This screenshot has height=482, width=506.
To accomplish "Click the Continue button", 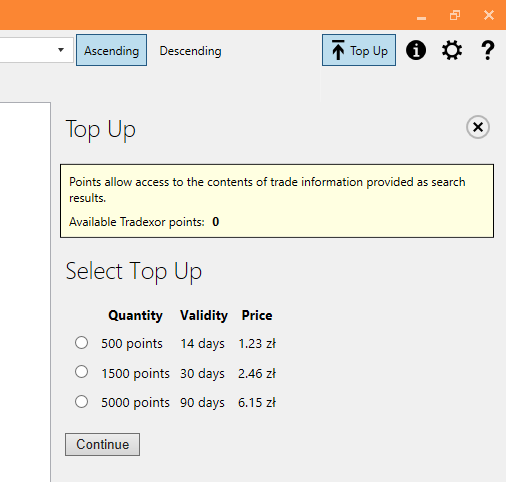I will 102,444.
